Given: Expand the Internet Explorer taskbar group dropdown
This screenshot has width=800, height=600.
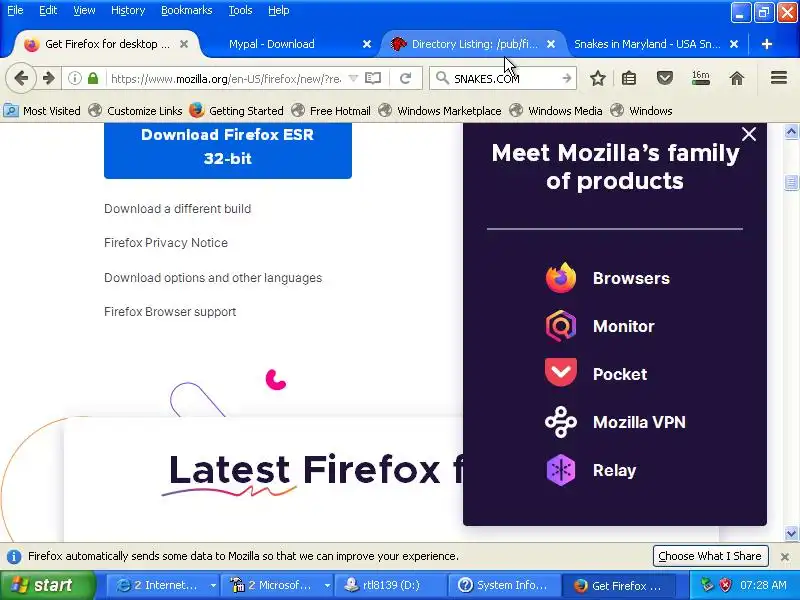Looking at the screenshot, I should pyautogui.click(x=213, y=586).
